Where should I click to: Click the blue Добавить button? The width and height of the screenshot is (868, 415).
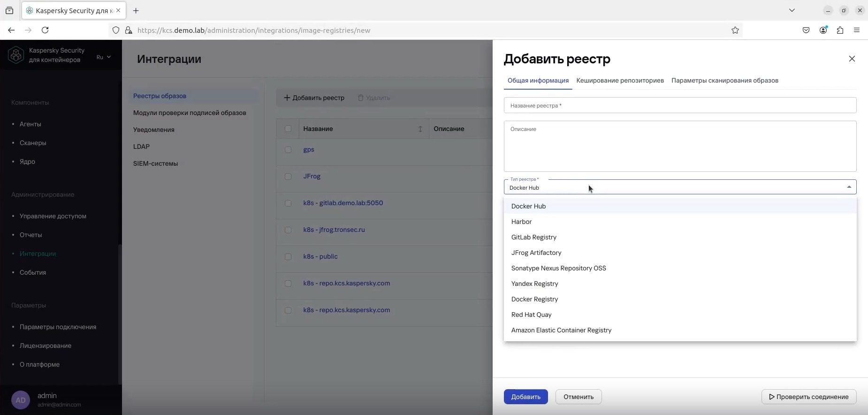pos(525,397)
